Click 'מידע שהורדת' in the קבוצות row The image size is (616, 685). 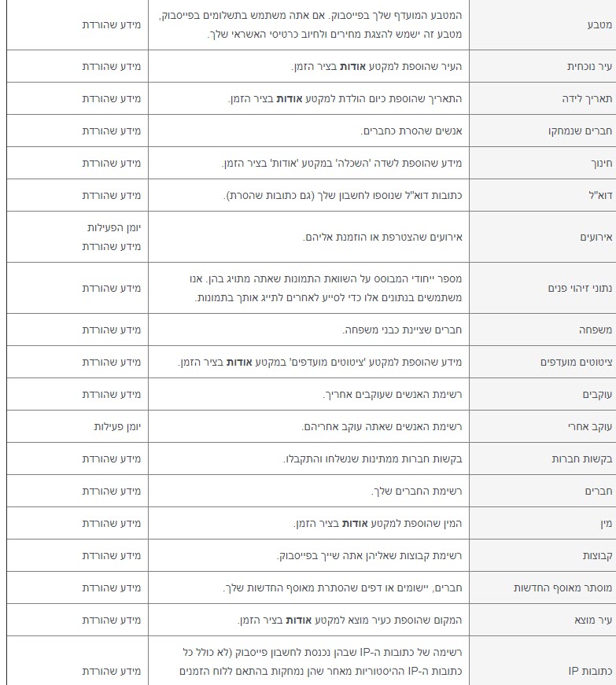[x=112, y=555]
